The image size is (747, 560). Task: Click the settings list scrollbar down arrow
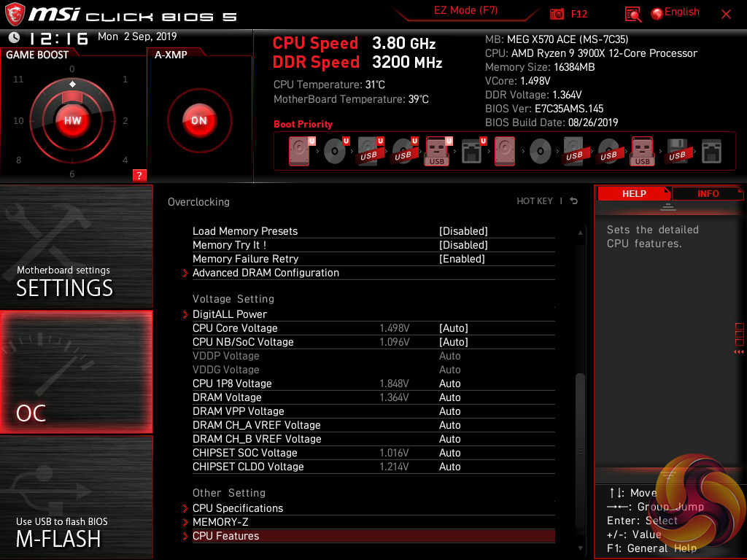(x=580, y=548)
